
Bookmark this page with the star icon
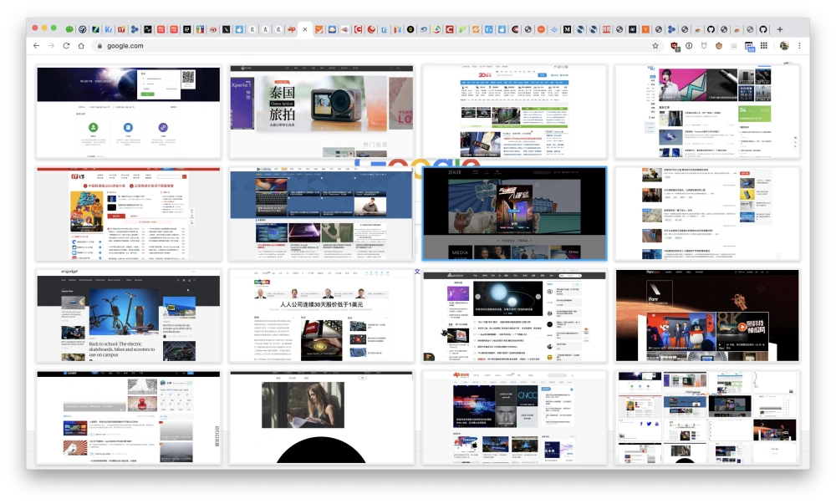(655, 46)
